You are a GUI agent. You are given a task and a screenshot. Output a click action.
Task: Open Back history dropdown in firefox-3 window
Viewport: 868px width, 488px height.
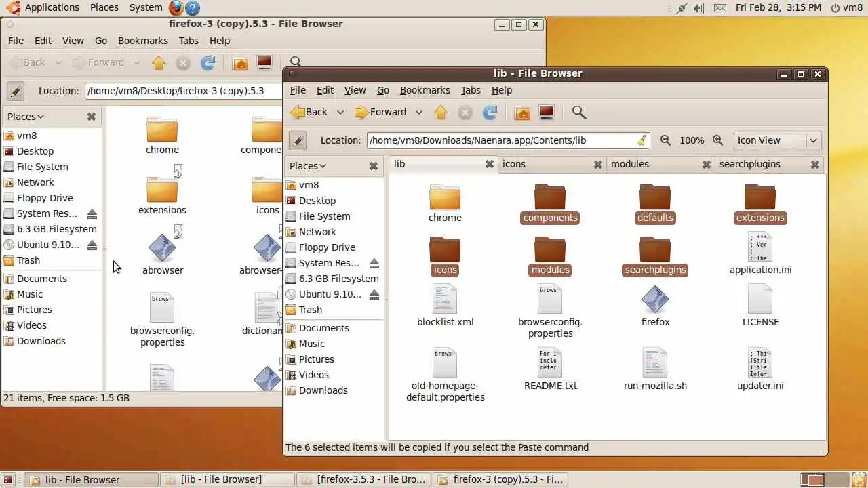(x=58, y=63)
